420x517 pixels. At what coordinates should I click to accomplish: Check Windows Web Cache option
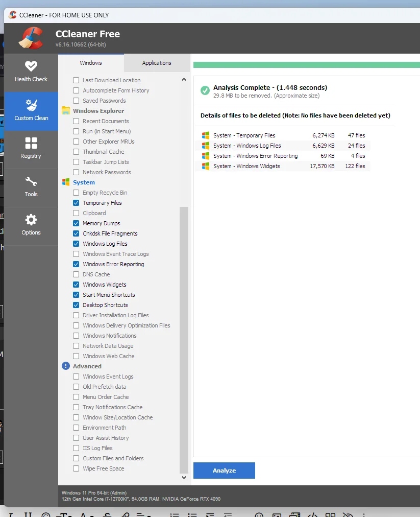point(76,356)
